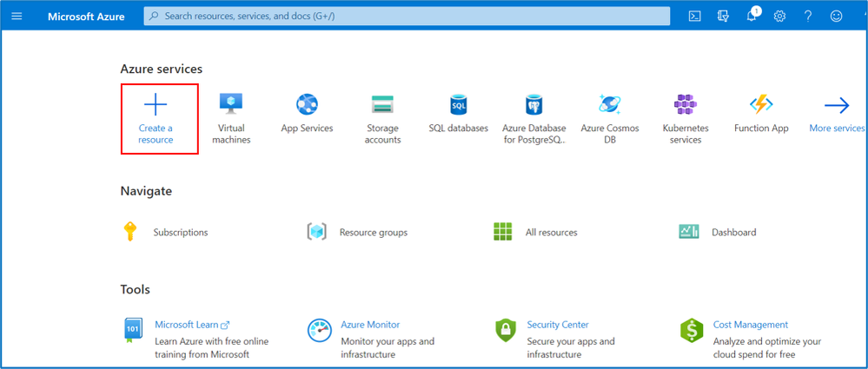This screenshot has width=868, height=369.
Task: Open the App Services icon
Action: point(307,104)
